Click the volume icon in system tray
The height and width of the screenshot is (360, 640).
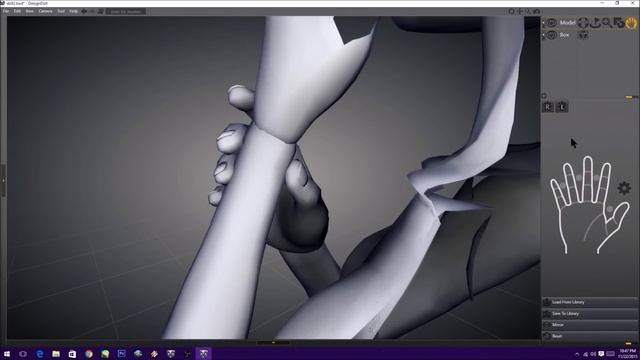point(593,354)
